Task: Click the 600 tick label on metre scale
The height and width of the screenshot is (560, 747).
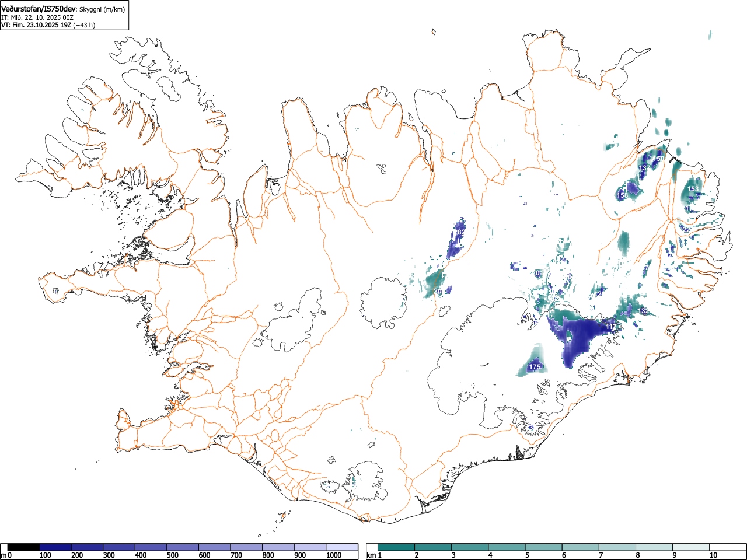Action: coord(204,555)
